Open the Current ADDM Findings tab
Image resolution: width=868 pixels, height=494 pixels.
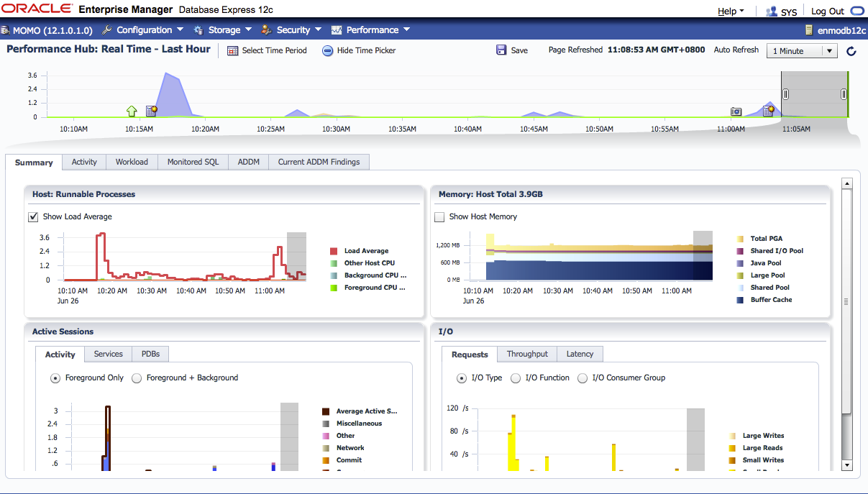tap(319, 163)
